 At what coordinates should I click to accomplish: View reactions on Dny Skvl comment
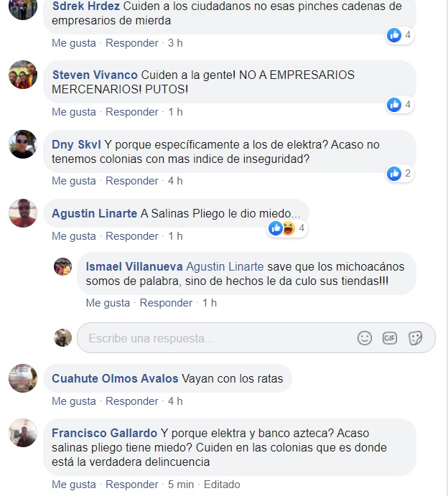(400, 173)
